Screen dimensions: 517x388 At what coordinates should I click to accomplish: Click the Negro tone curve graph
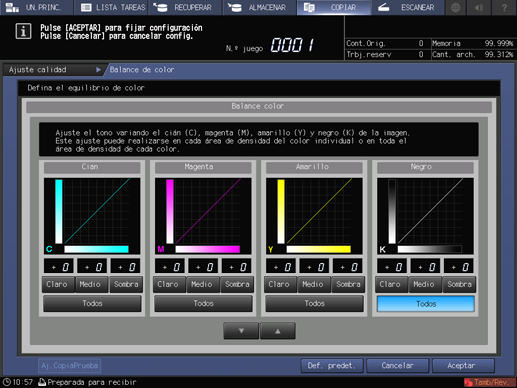pyautogui.click(x=425, y=216)
